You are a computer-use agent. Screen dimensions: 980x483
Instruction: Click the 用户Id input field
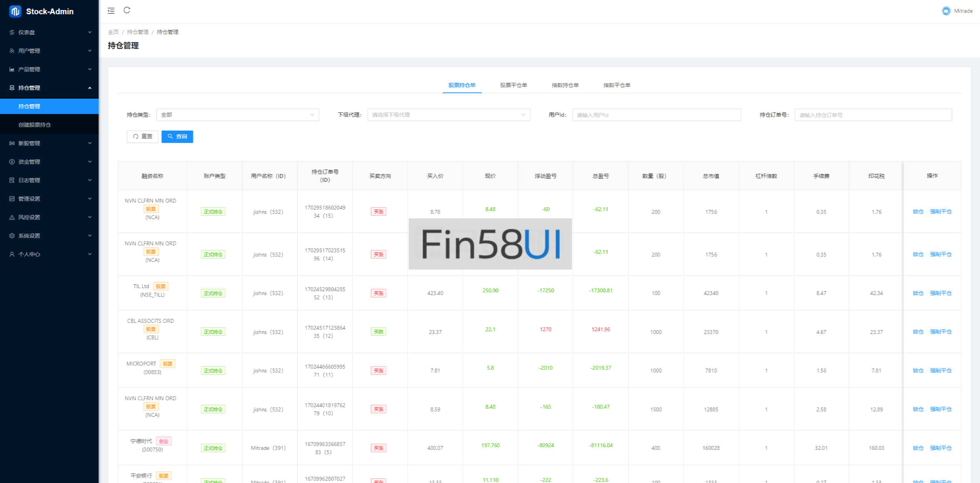coord(656,115)
